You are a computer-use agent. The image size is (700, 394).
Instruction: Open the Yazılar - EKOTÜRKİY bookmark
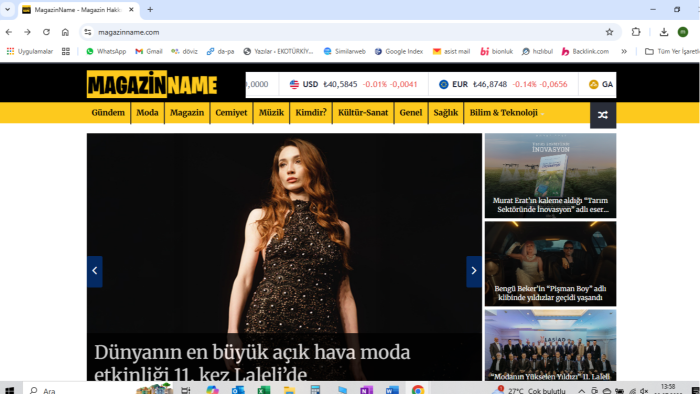pos(278,51)
